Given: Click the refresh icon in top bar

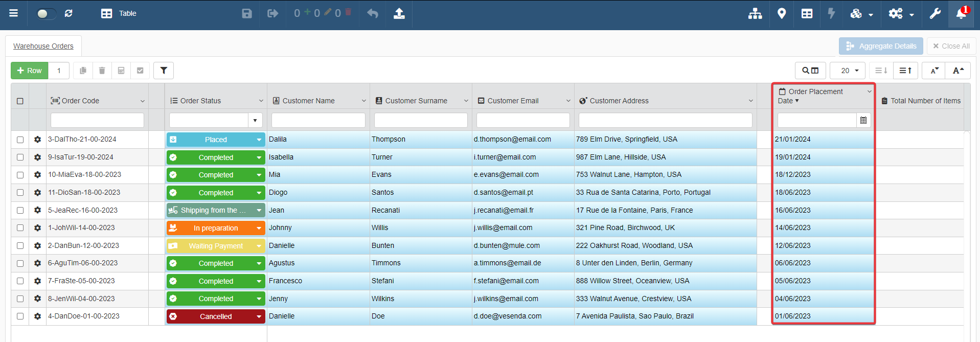Looking at the screenshot, I should click(69, 13).
